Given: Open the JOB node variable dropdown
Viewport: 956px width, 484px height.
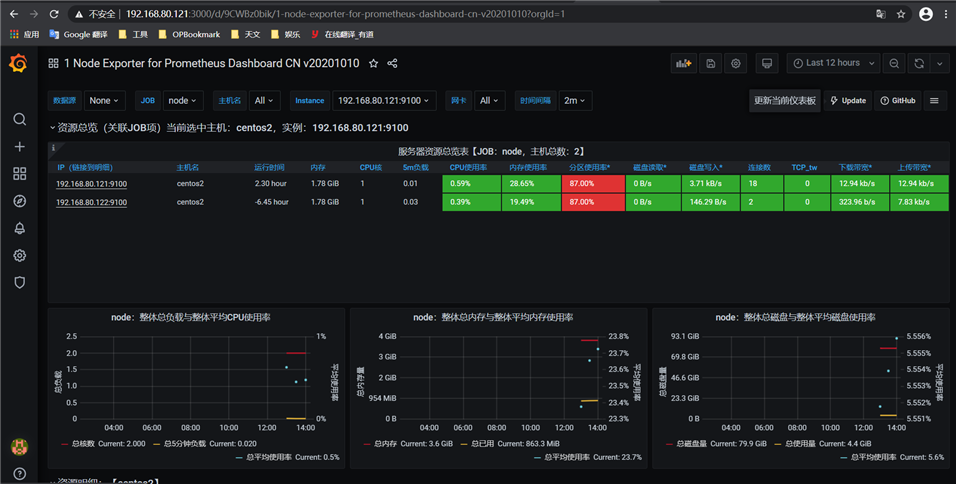Looking at the screenshot, I should tap(182, 101).
